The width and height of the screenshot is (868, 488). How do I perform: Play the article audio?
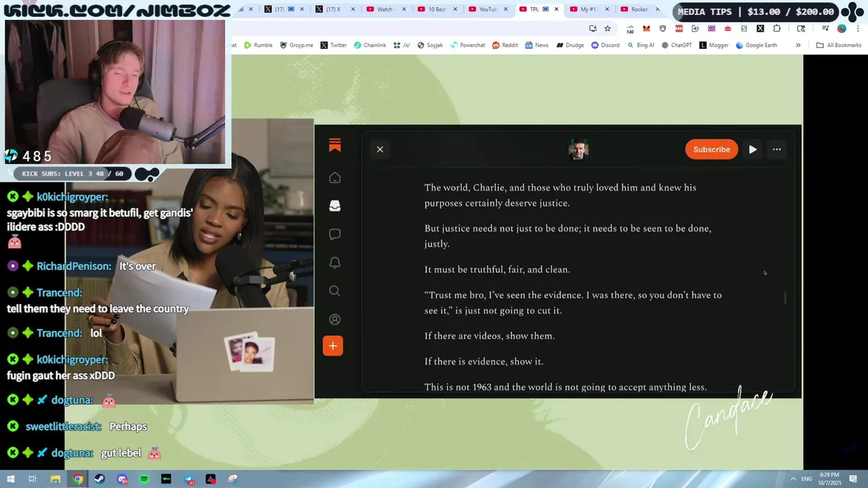(x=753, y=149)
